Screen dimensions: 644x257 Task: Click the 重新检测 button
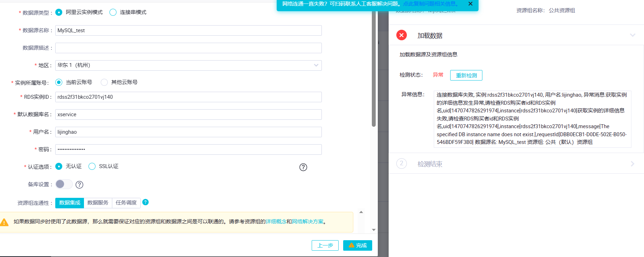click(466, 75)
